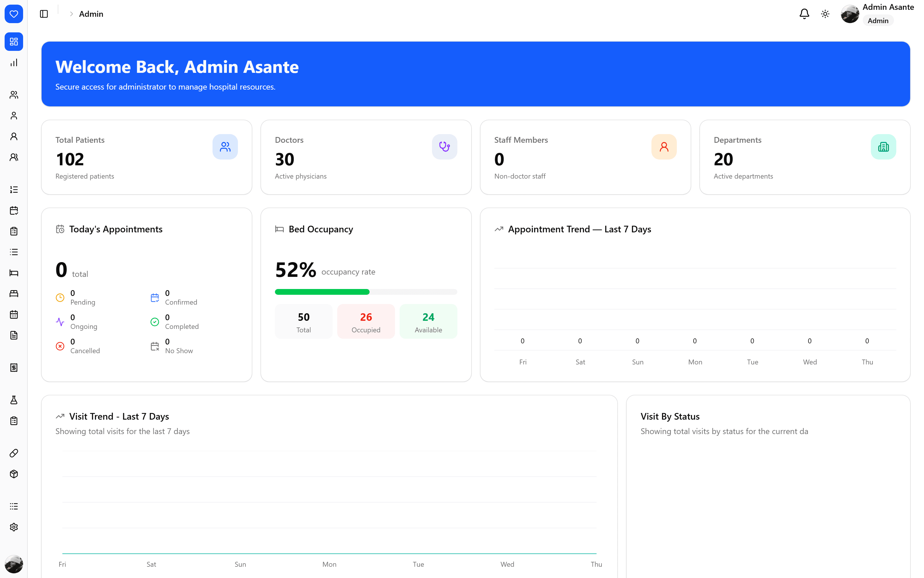Open the numbered list sidebar icon
Image resolution: width=924 pixels, height=578 pixels.
[14, 190]
